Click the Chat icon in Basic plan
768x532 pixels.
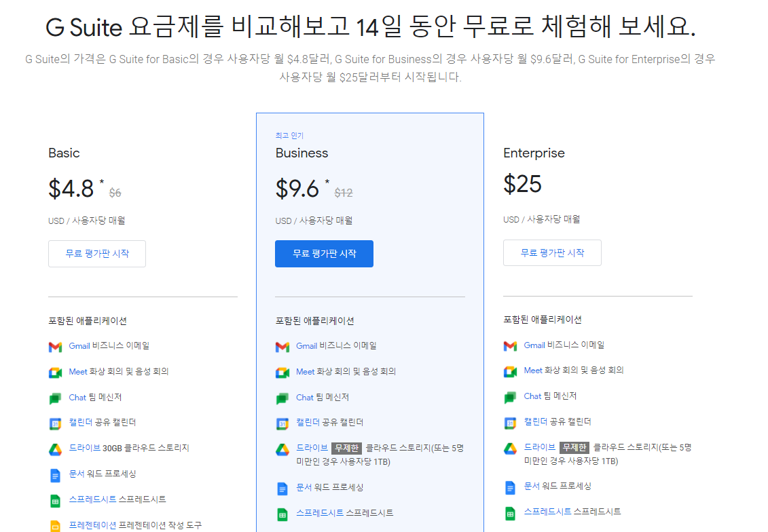(x=56, y=398)
